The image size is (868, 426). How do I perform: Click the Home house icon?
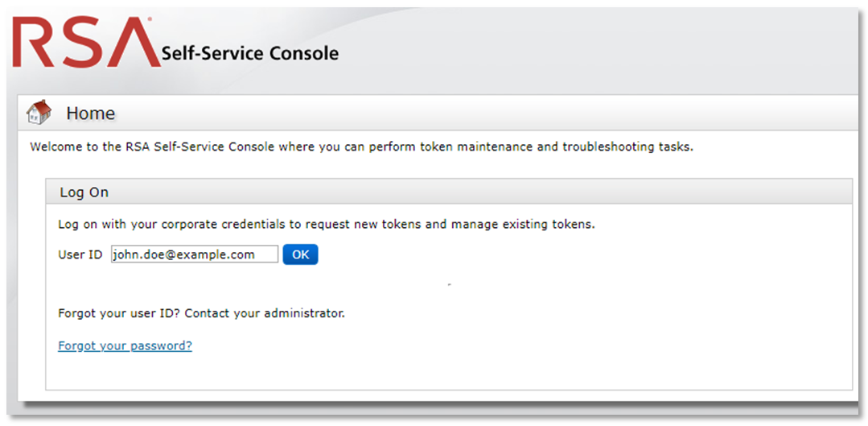coord(39,113)
